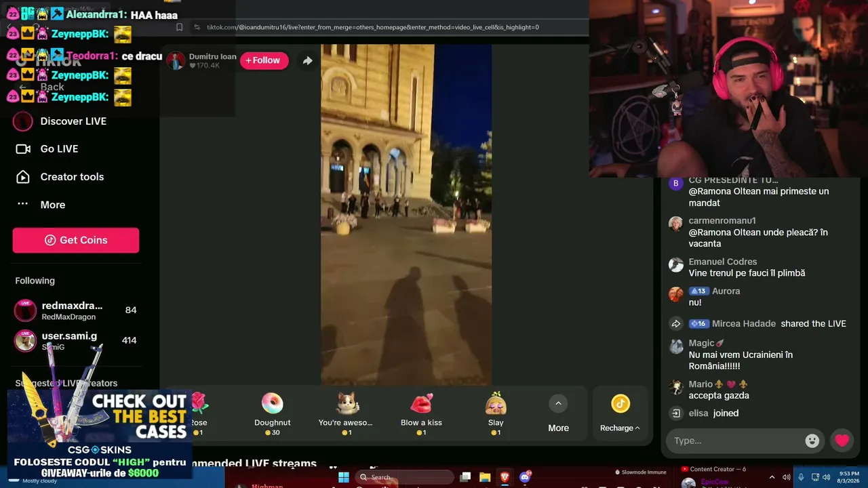Open Brave browser from the taskbar
Viewport: 868px width, 488px height.
[505, 477]
